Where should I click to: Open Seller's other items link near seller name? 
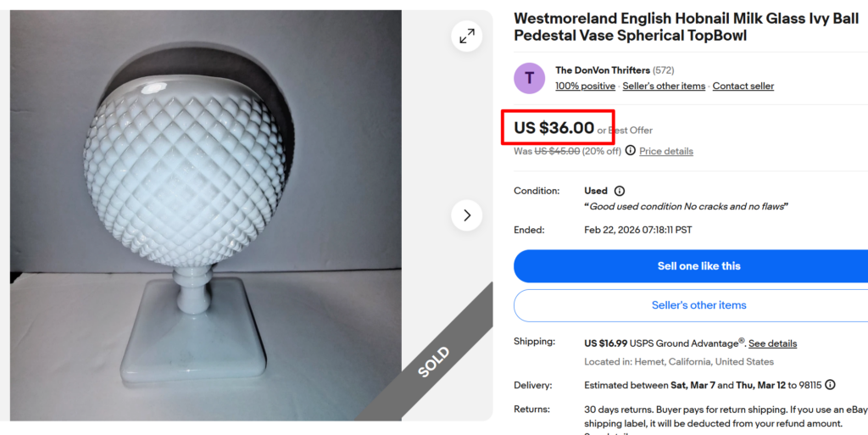point(664,86)
